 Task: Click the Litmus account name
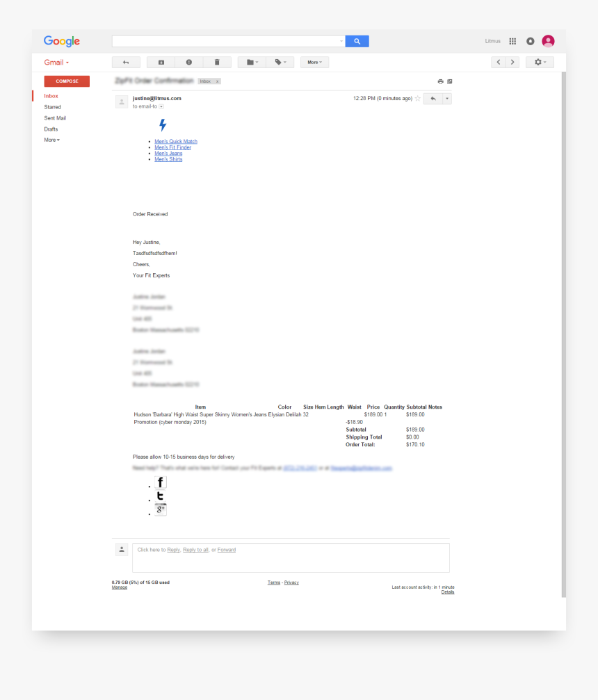(492, 41)
